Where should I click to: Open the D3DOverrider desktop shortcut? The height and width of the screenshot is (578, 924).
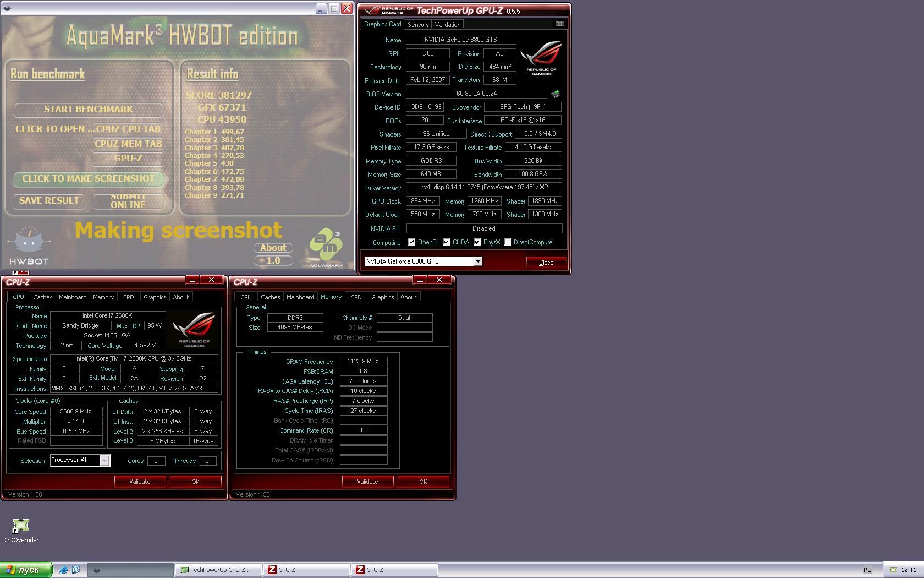click(20, 531)
